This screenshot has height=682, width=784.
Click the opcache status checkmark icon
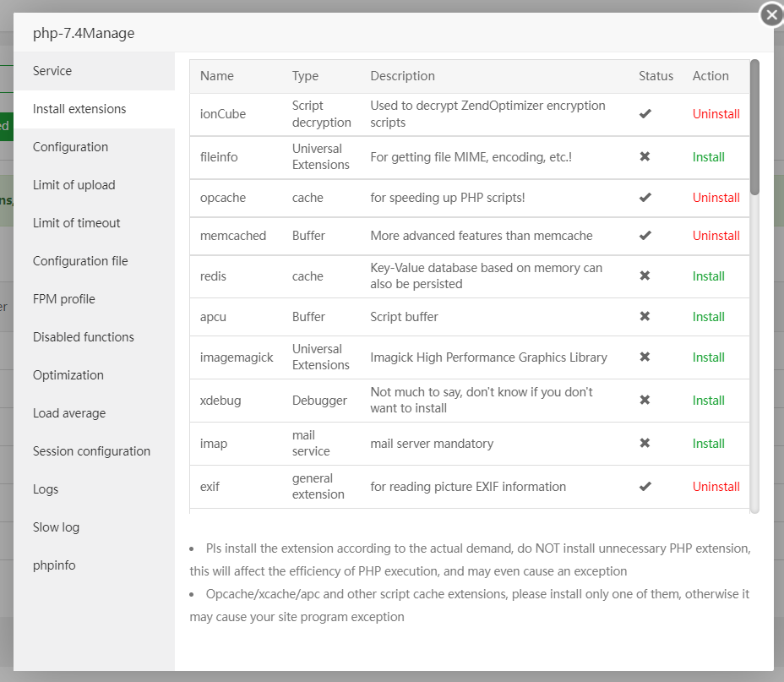pyautogui.click(x=645, y=198)
